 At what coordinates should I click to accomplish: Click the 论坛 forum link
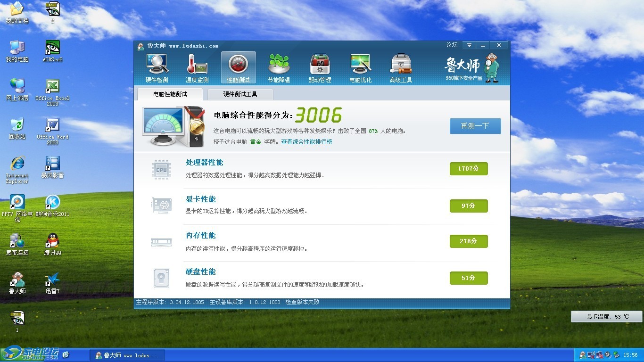(452, 45)
